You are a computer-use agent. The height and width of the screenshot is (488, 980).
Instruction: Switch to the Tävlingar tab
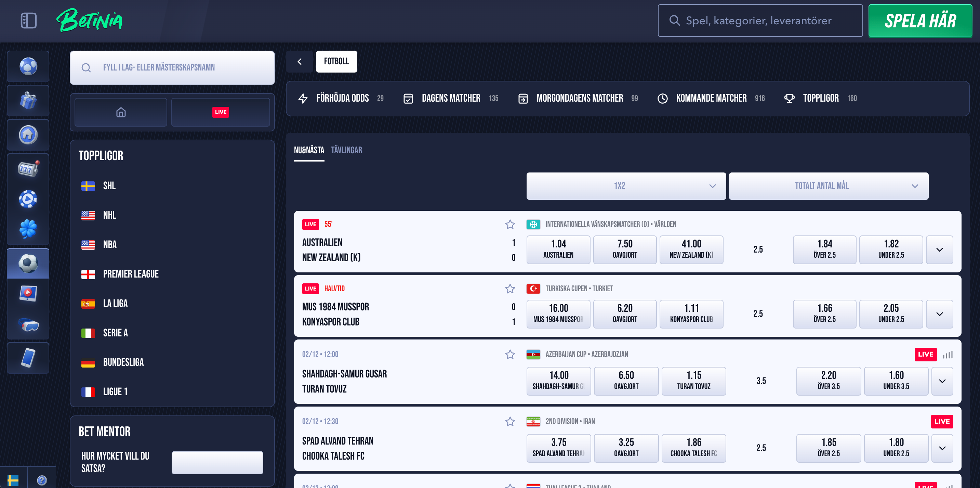click(346, 150)
